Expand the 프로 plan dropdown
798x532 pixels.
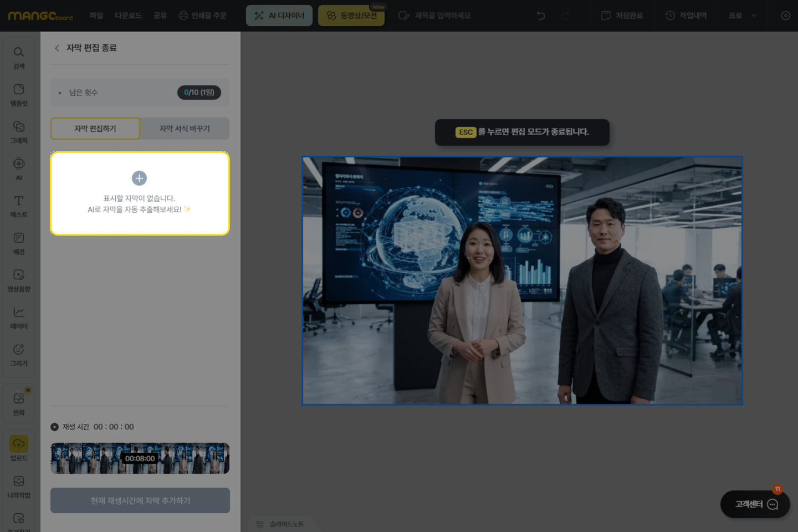pos(743,16)
